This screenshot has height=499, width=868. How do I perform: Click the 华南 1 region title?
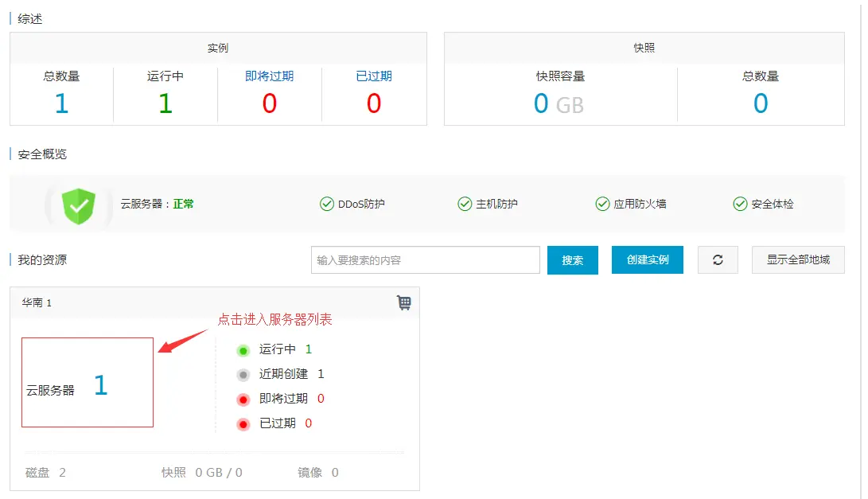(x=37, y=302)
